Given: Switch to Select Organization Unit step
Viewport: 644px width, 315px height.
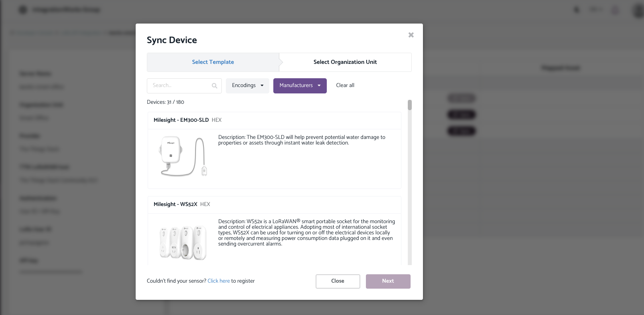Looking at the screenshot, I should click(x=345, y=62).
